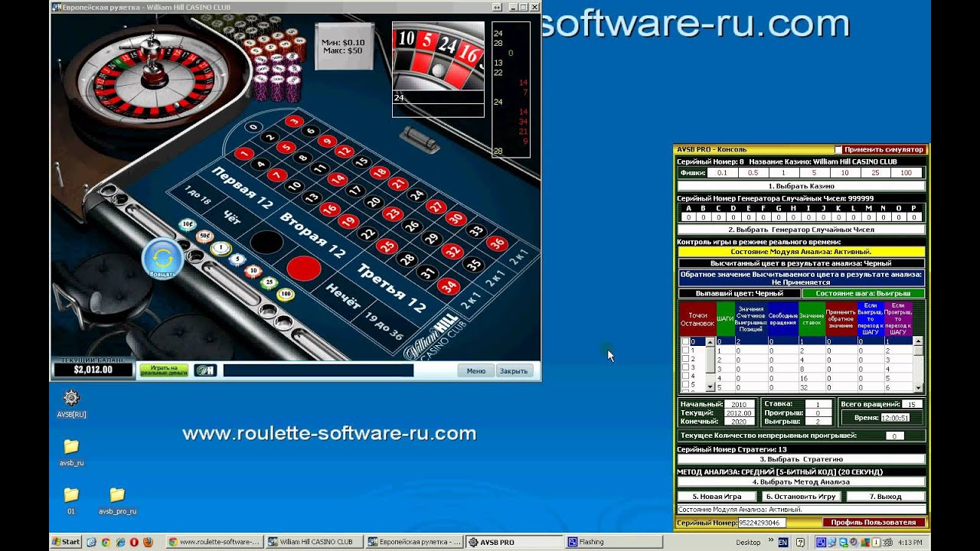Pick the 10 dollar chip on the rail
The image size is (980, 551).
(253, 271)
